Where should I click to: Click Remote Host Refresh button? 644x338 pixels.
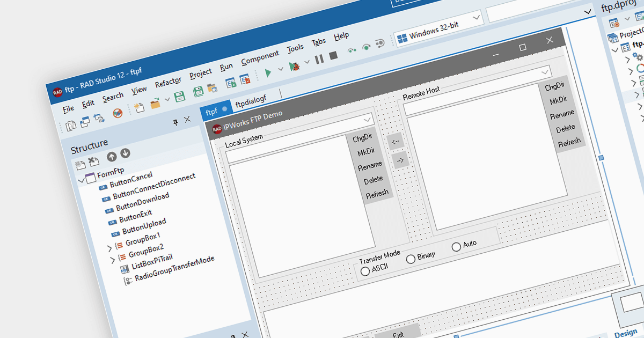[569, 142]
